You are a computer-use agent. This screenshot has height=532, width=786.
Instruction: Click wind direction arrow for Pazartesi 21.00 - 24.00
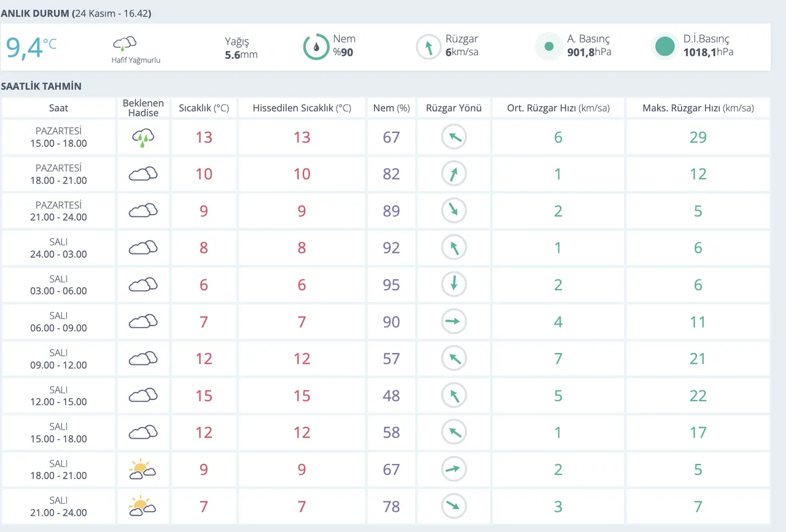(454, 211)
